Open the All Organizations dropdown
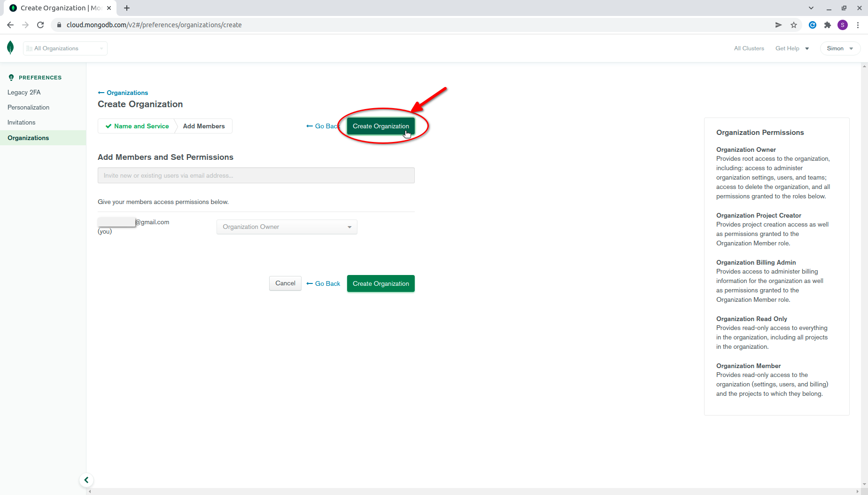 coord(65,48)
